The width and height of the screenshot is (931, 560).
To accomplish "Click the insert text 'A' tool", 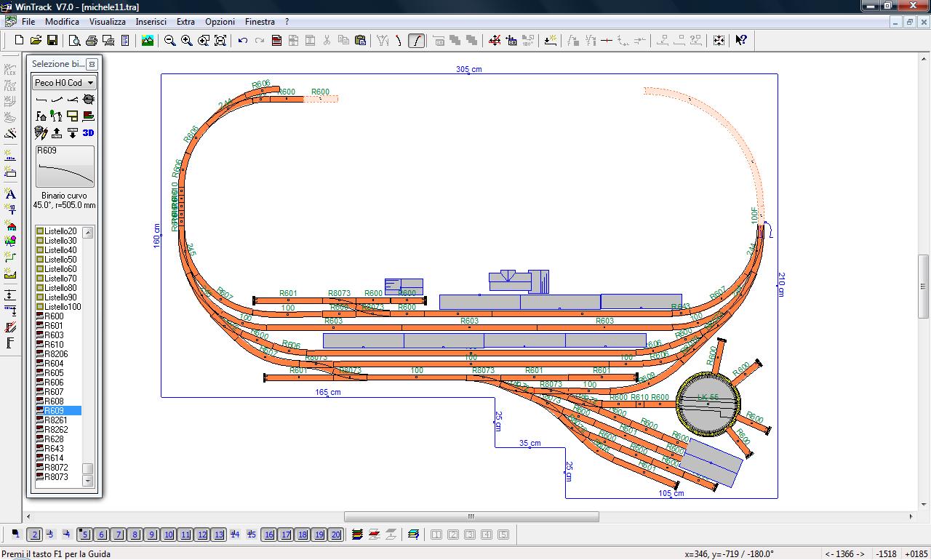I will [10, 194].
